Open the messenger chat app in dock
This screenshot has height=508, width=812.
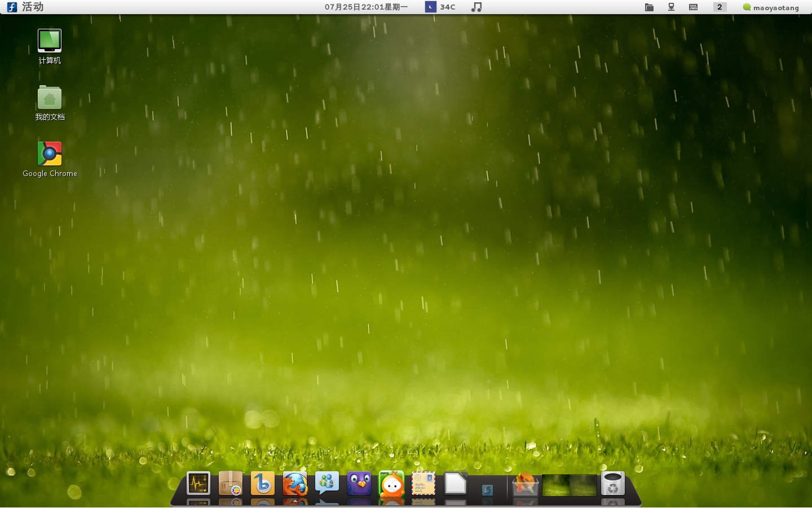click(327, 483)
